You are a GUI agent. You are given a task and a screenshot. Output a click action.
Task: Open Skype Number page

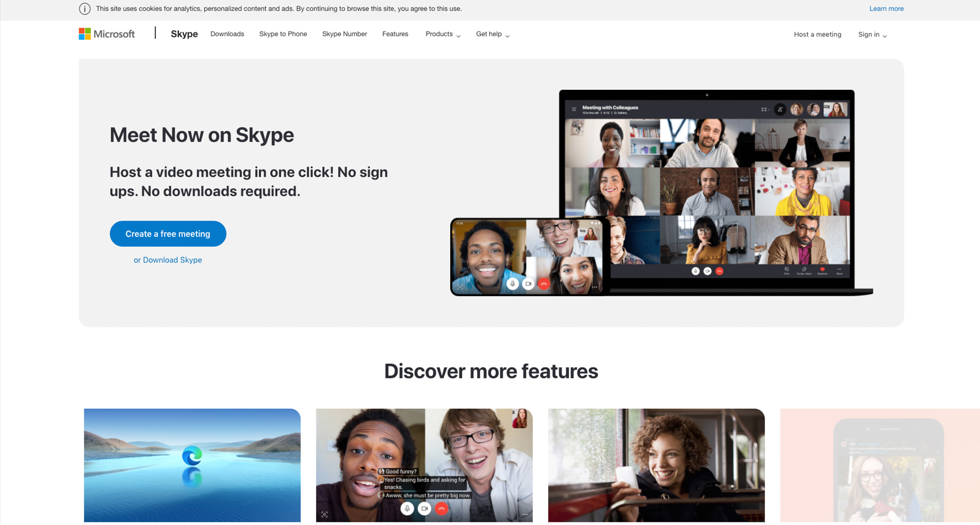click(345, 34)
